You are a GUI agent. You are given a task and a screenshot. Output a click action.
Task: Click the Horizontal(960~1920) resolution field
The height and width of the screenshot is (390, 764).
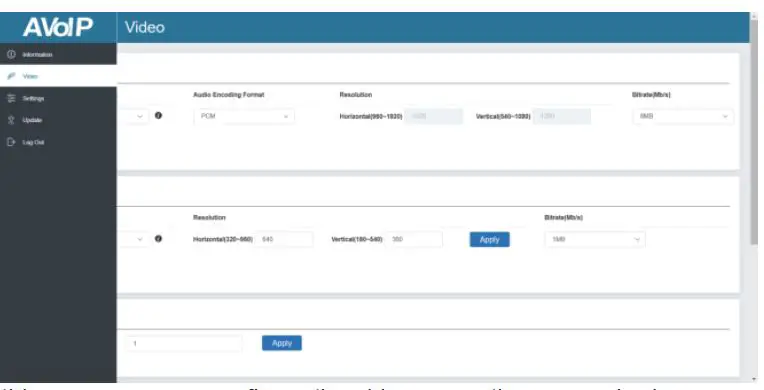433,117
